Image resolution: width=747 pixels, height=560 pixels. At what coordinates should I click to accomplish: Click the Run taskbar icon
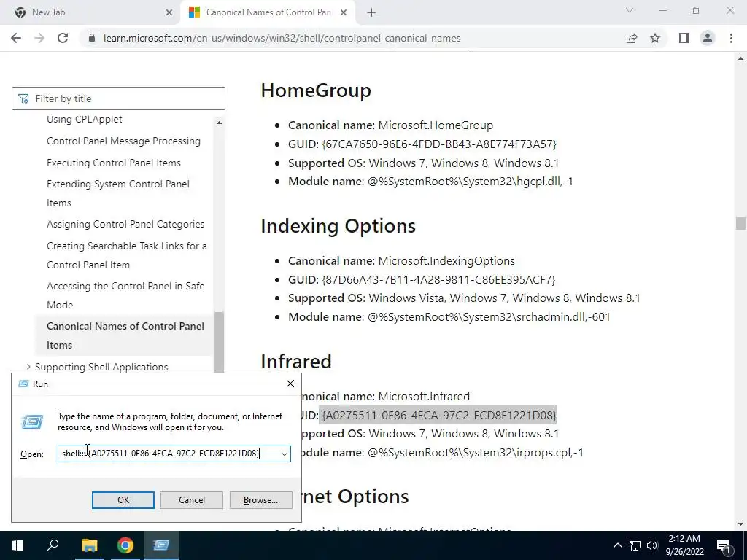(161, 545)
